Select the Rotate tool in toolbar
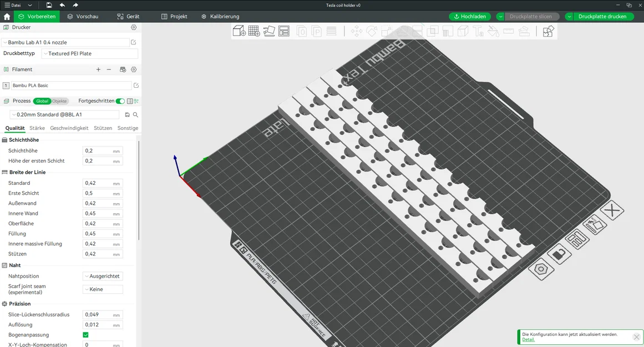644x347 pixels. click(x=372, y=31)
